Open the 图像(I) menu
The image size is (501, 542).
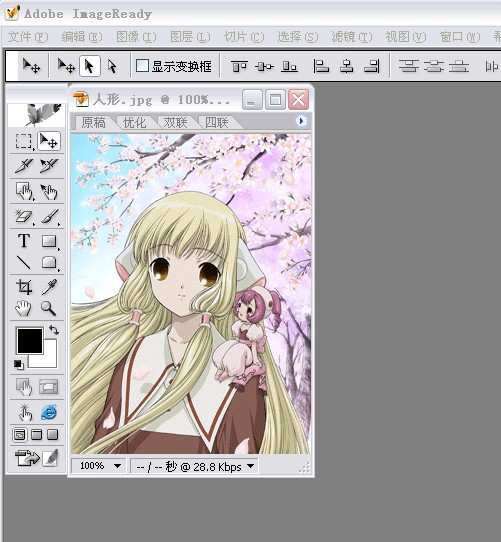click(136, 37)
